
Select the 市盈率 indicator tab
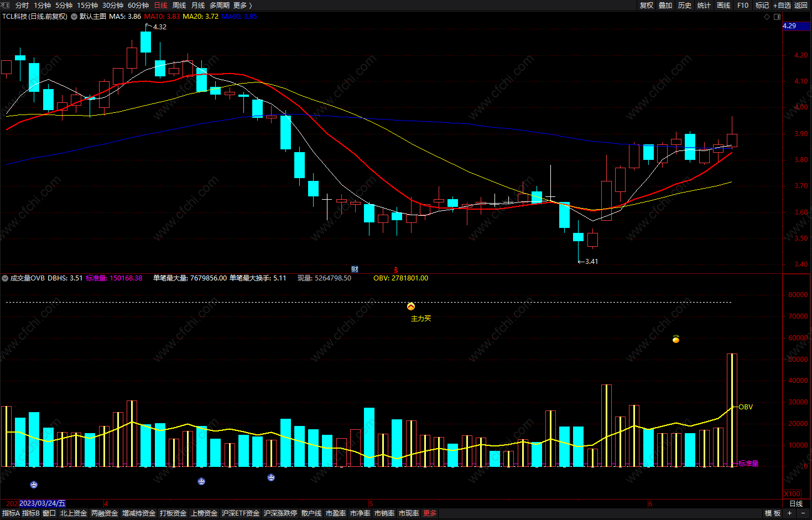[336, 513]
